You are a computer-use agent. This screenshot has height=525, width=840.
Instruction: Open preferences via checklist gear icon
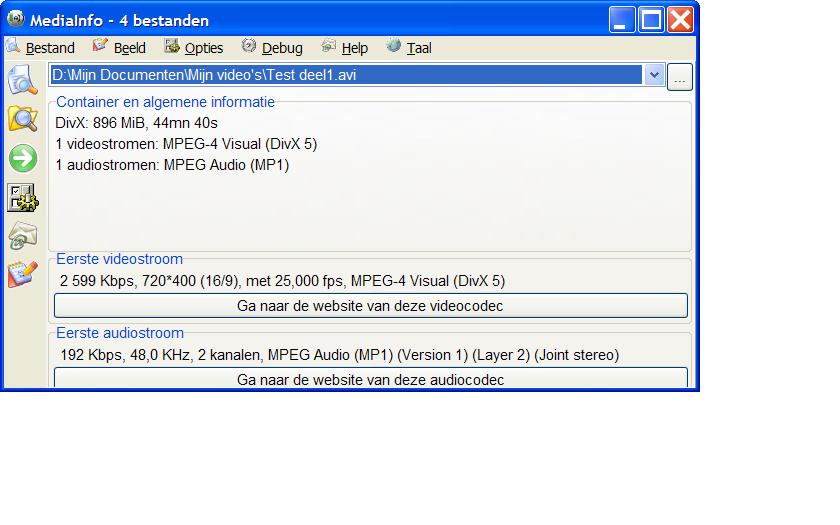[22, 198]
